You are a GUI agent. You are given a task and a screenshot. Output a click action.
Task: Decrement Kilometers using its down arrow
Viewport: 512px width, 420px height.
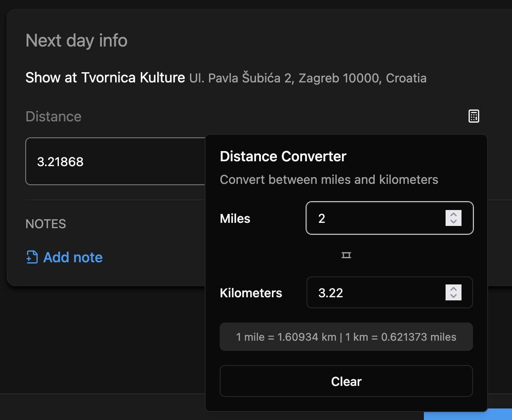point(453,296)
